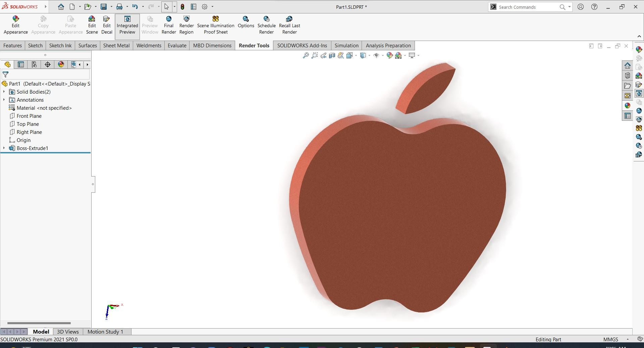The width and height of the screenshot is (644, 348).
Task: Open Schedule Render
Action: 266,25
